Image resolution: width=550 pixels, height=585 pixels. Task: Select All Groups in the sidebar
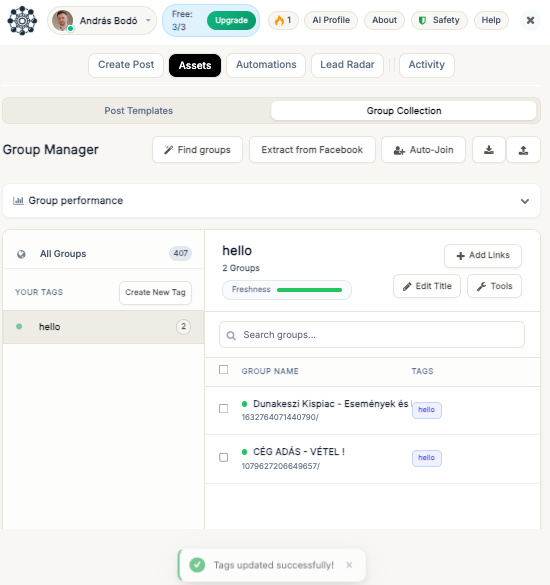104,254
